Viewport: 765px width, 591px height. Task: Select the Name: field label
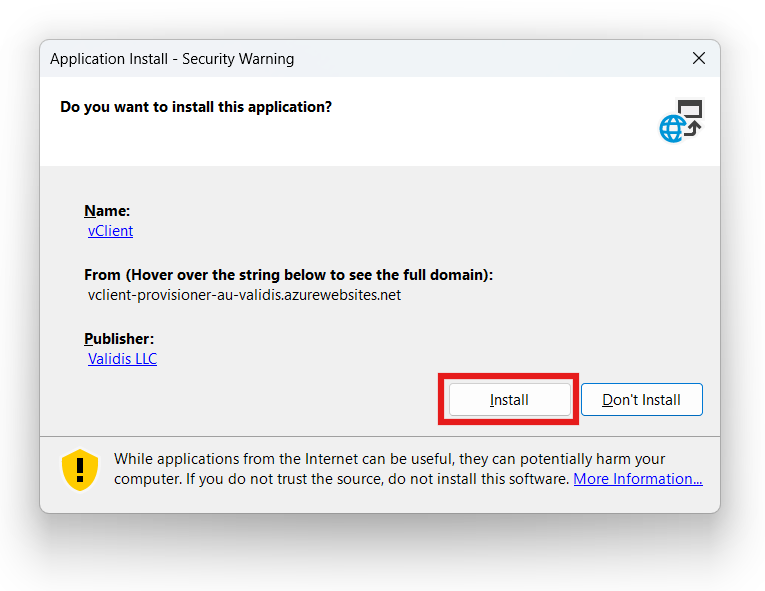click(107, 211)
